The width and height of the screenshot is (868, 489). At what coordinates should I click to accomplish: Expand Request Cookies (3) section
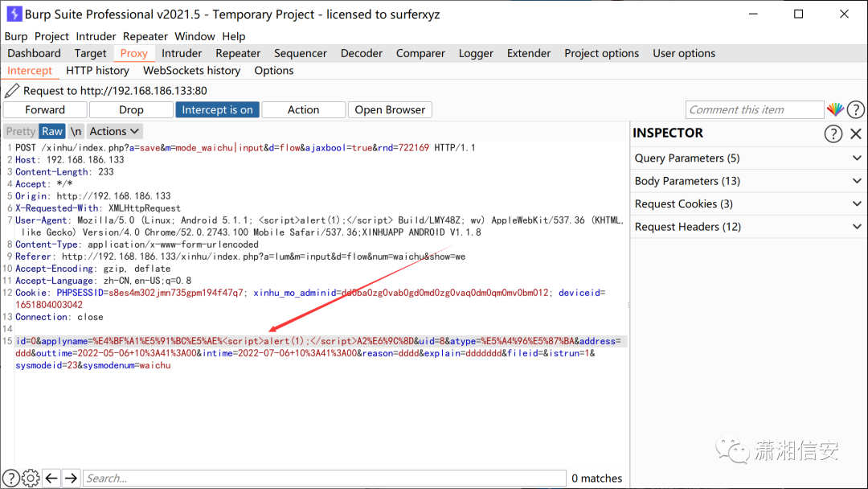[748, 203]
